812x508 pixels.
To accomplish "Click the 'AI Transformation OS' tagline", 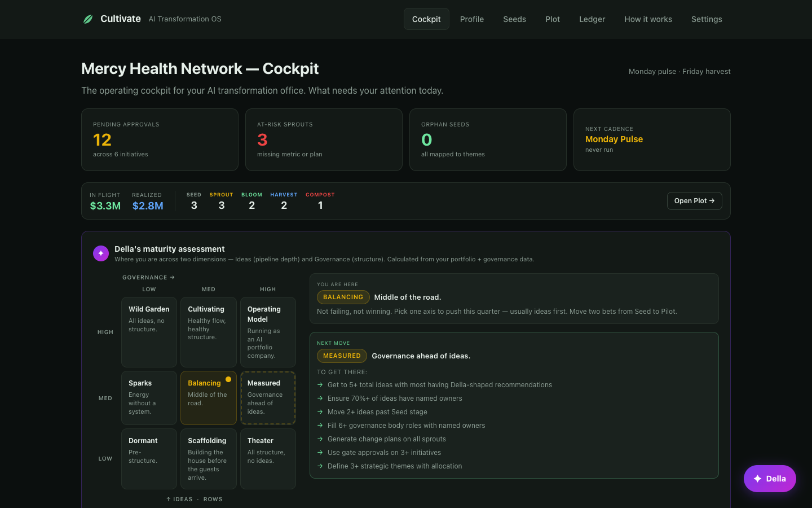I will pyautogui.click(x=185, y=19).
